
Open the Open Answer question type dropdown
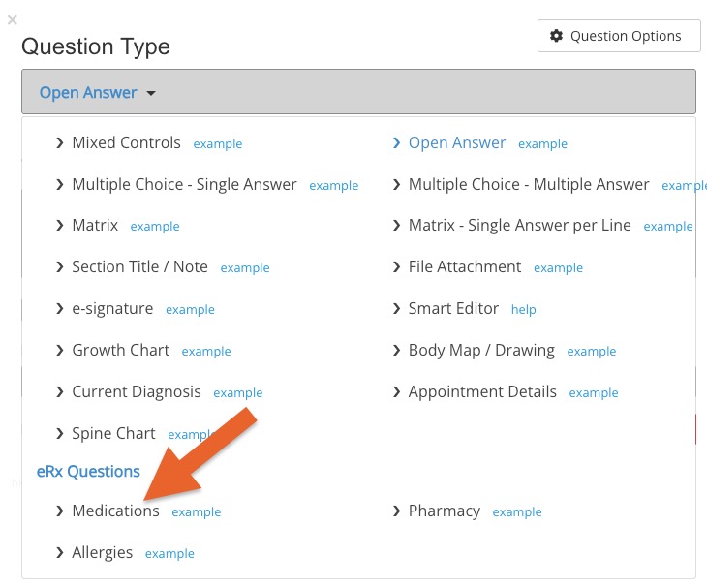coord(97,93)
